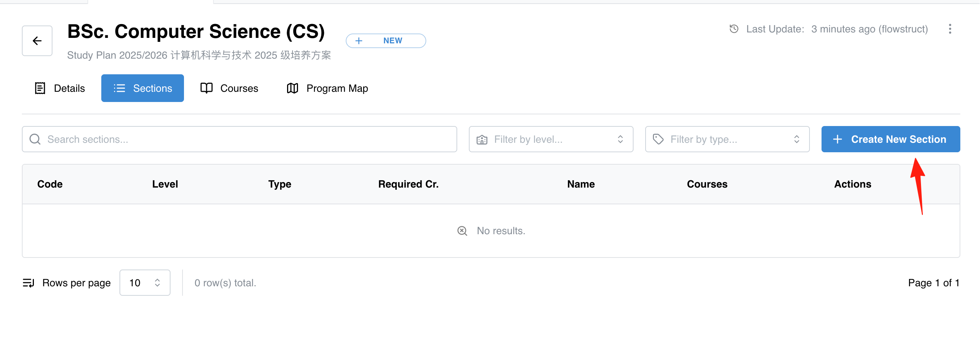Screen dimensions: 980x338
Task: Select the Sections tab
Action: (x=143, y=88)
